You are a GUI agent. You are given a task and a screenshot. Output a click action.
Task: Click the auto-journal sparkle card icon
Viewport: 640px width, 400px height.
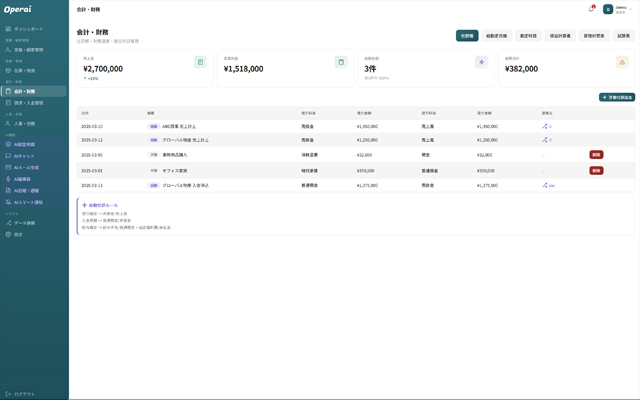[481, 62]
